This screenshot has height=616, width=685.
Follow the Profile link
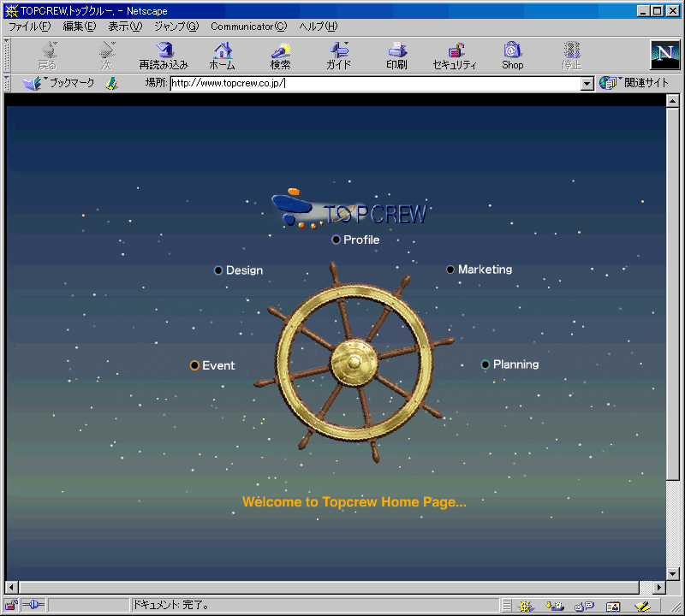point(355,240)
